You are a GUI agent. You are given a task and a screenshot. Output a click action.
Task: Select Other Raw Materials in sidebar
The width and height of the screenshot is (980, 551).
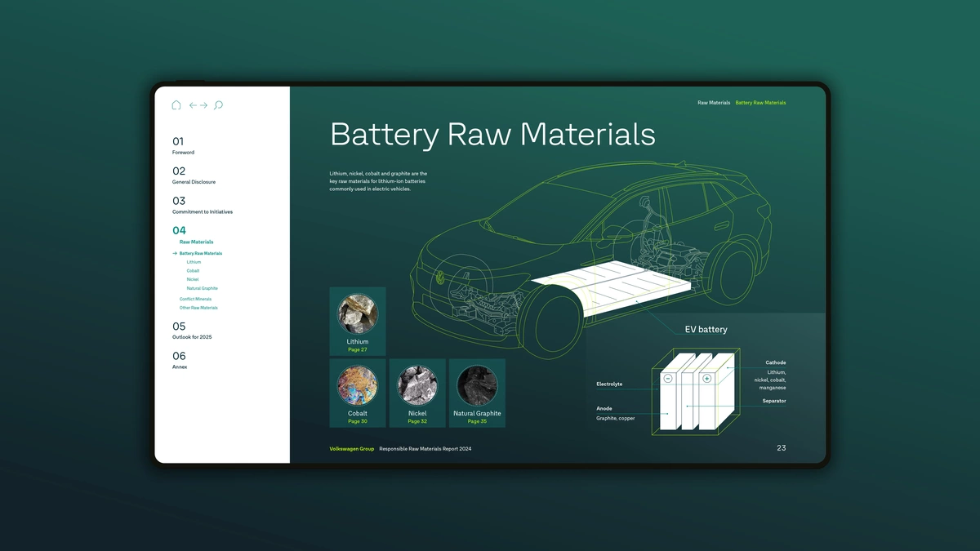pyautogui.click(x=198, y=309)
